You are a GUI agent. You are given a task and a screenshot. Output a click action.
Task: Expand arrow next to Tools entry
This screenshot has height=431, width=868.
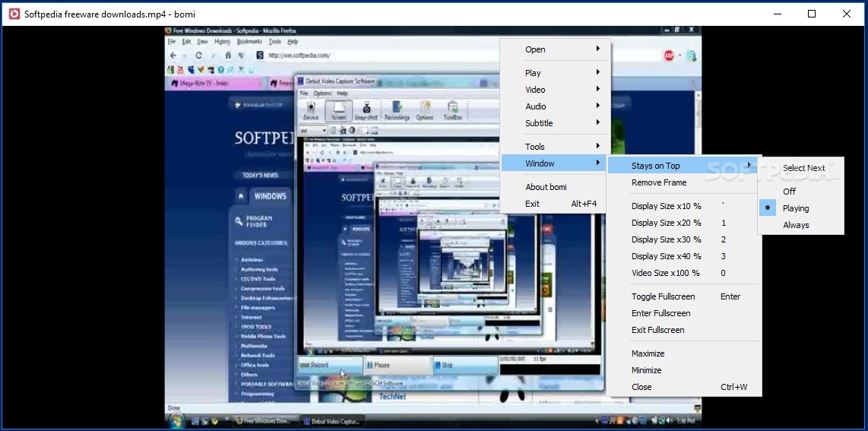click(x=598, y=146)
